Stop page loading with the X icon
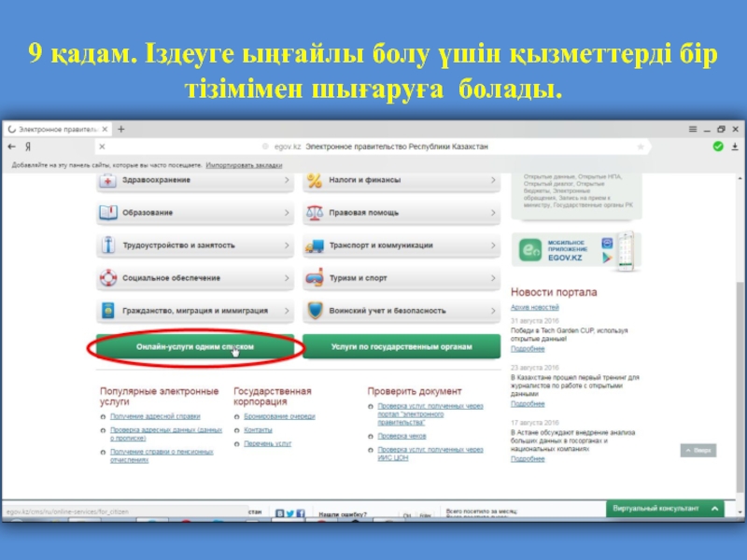The width and height of the screenshot is (747, 560). coord(102,147)
